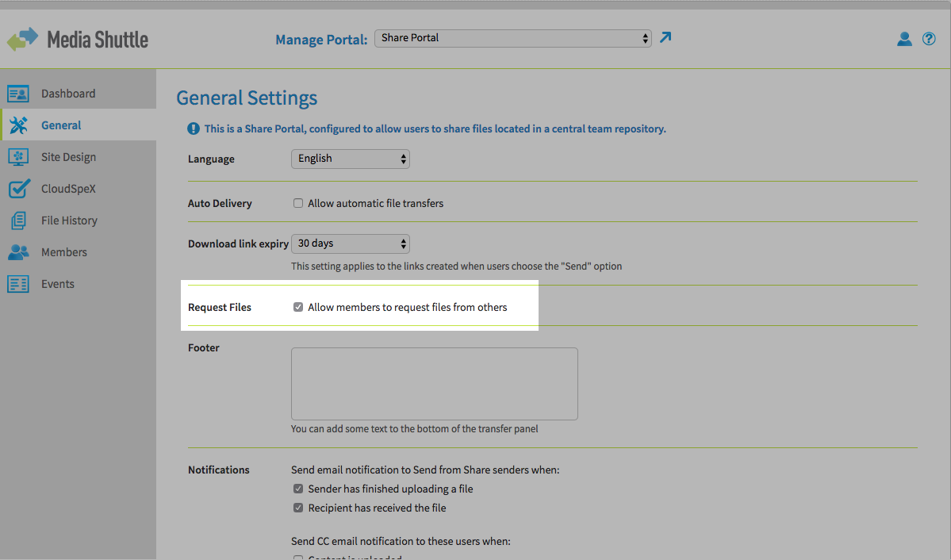The width and height of the screenshot is (951, 560).
Task: Click the File History documents icon
Action: pos(18,221)
